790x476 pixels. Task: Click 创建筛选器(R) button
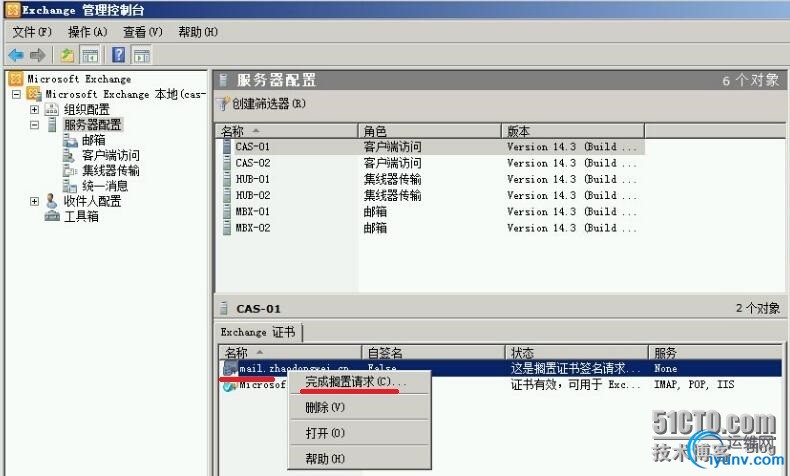pos(261,104)
